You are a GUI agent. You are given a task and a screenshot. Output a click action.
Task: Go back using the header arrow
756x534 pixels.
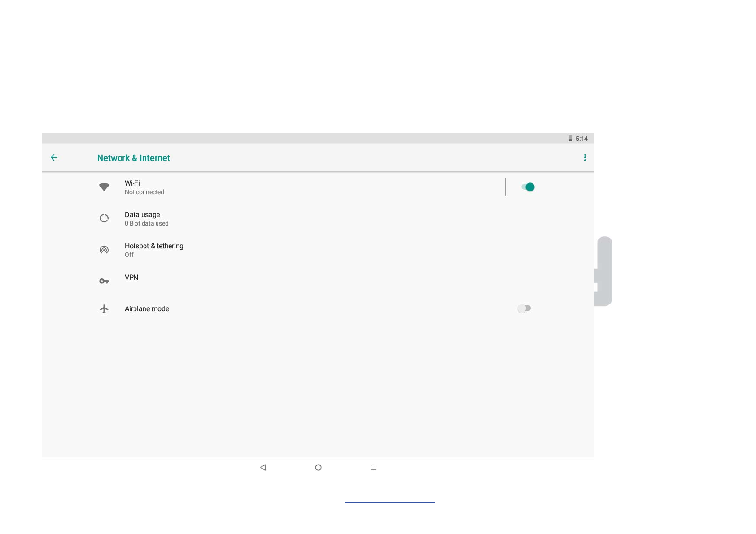[54, 157]
